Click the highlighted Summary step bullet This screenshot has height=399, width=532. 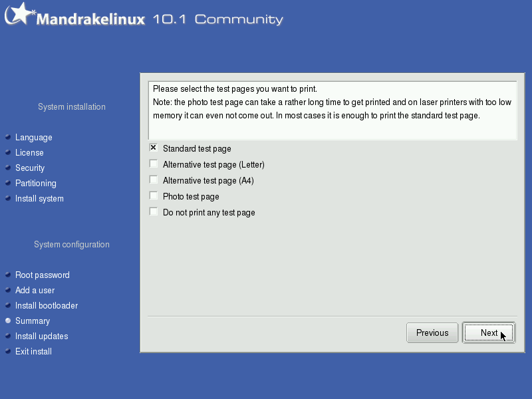pos(8,321)
